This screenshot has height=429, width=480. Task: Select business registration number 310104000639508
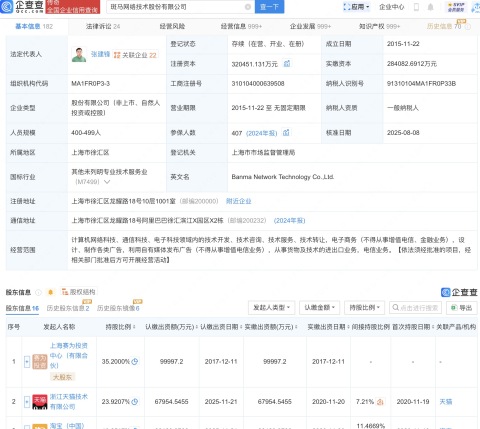click(x=258, y=83)
